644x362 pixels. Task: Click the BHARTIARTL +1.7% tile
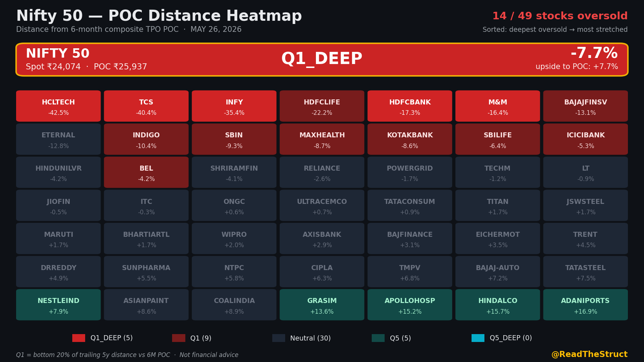point(146,239)
